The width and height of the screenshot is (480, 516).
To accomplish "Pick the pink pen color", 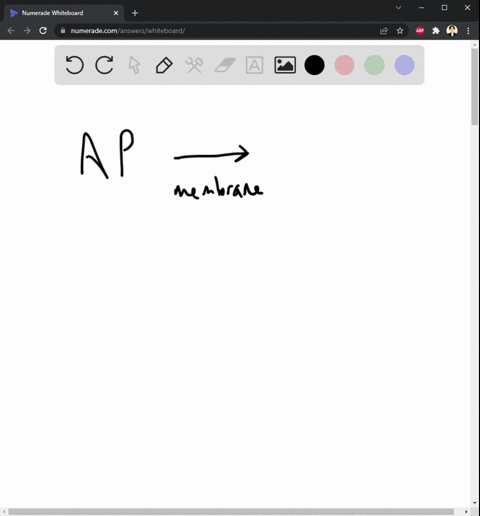I will click(344, 65).
